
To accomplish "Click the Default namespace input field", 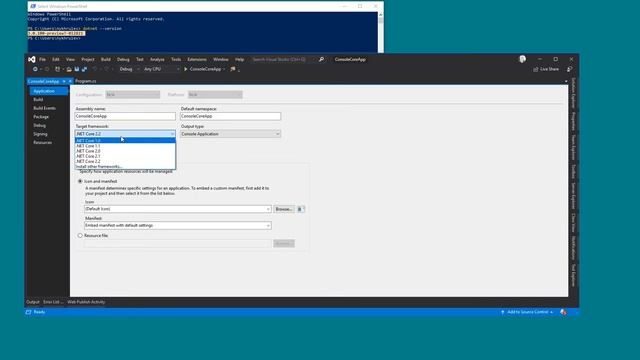I will (231, 116).
